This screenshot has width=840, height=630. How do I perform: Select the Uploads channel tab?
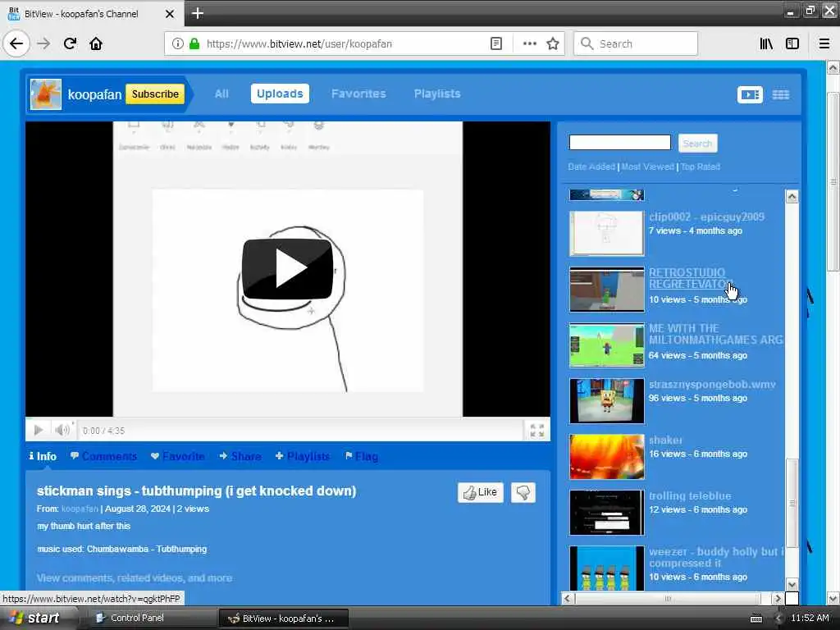[x=280, y=94]
